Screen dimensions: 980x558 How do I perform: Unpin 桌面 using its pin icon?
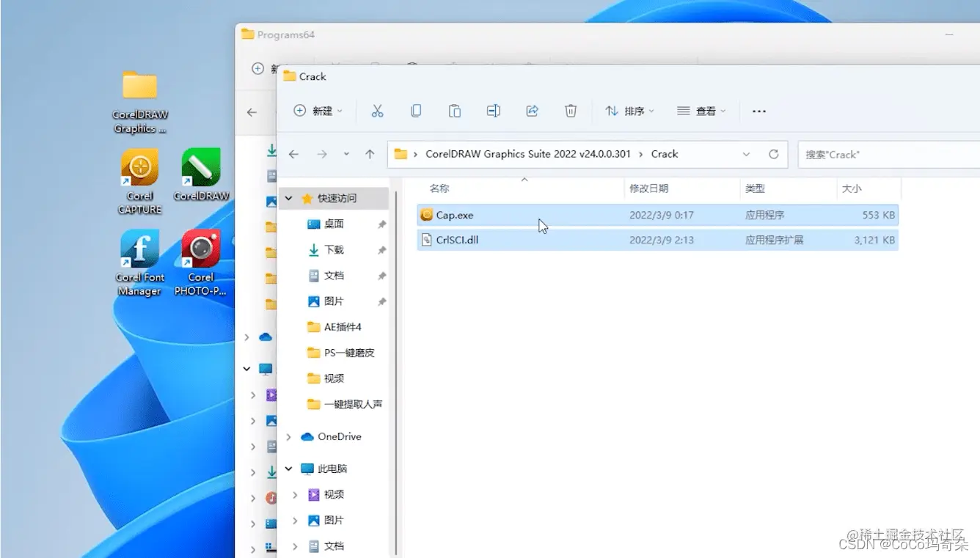tap(382, 224)
